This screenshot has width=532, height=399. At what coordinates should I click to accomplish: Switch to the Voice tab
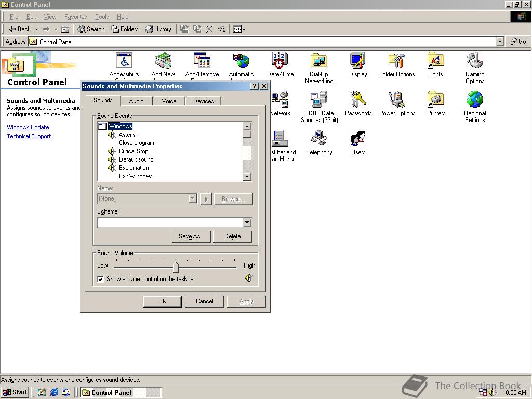(x=169, y=101)
